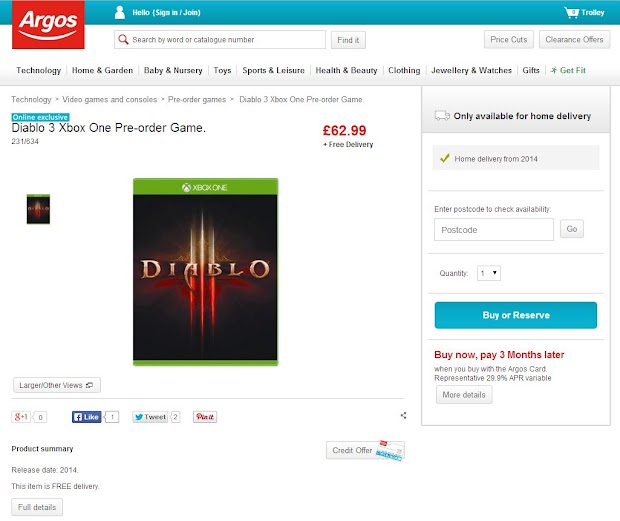
Task: Select the Diablo 3 cover thumbnail
Action: [38, 209]
